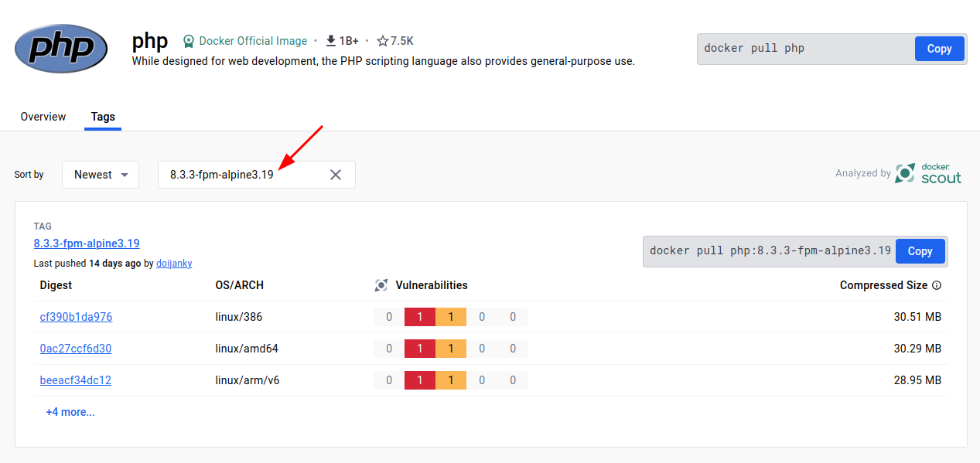Click the red critical vulnerability count for linux/arm/v6
The image size is (980, 463).
click(420, 380)
